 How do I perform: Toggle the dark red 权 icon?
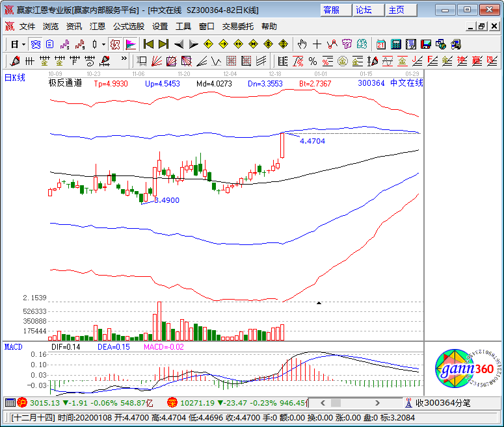(115, 44)
